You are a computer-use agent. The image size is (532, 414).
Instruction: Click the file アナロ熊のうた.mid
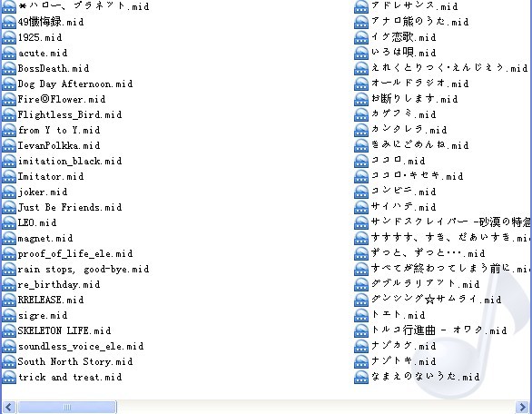[419, 22]
